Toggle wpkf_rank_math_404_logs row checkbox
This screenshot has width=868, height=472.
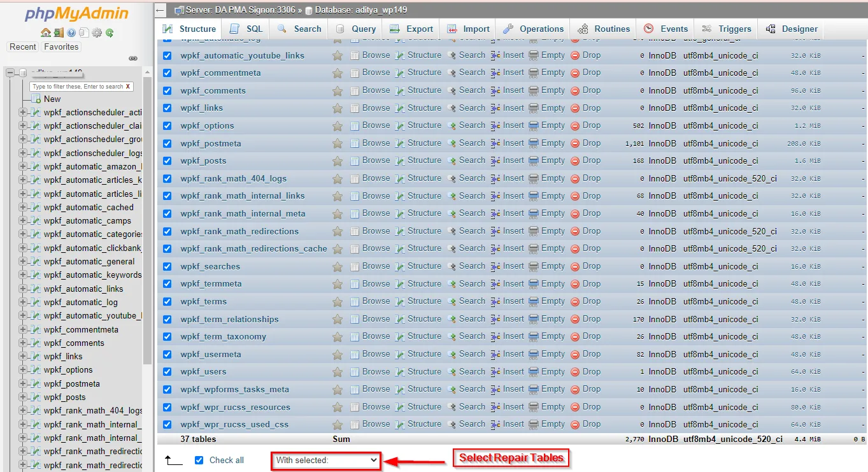coord(167,178)
